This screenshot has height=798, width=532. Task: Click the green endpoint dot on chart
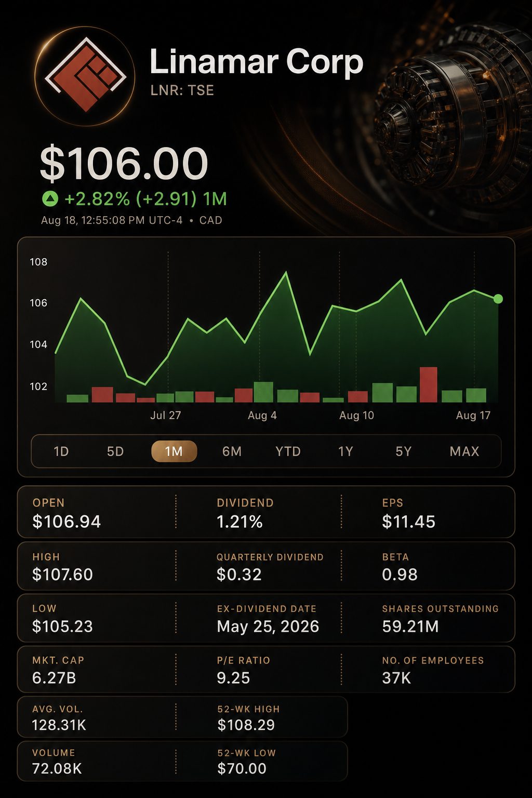point(498,299)
